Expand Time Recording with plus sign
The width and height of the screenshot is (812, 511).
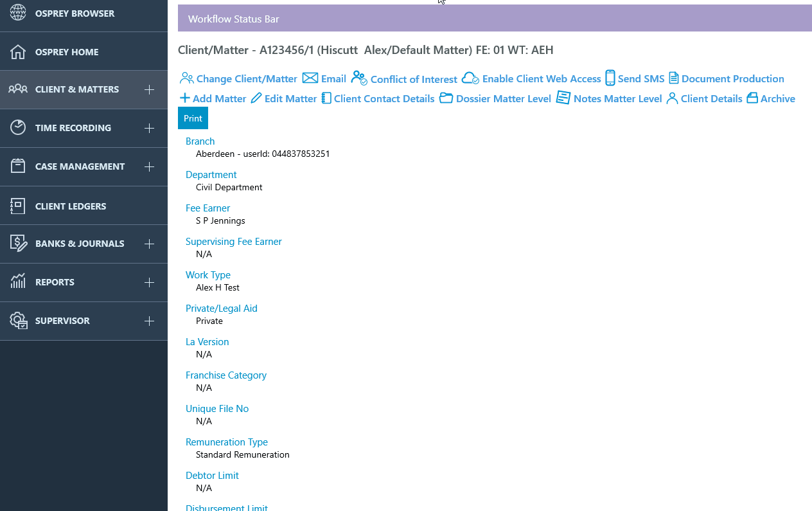(149, 129)
